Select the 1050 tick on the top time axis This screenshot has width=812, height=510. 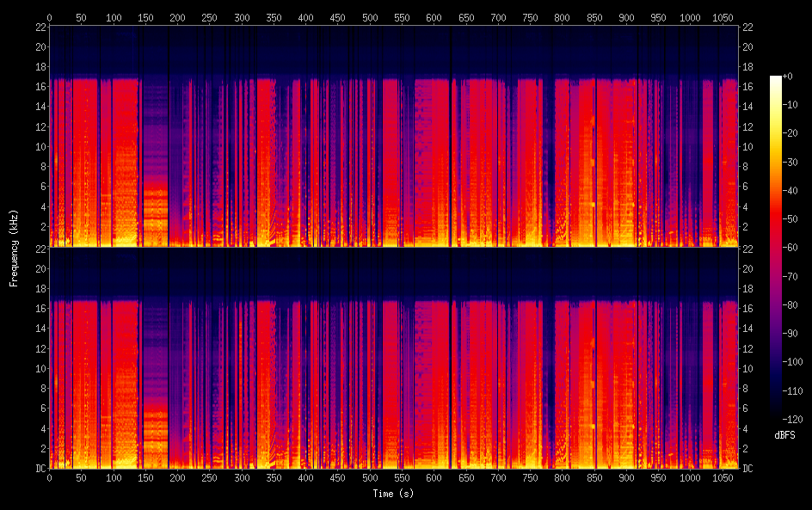coord(722,17)
